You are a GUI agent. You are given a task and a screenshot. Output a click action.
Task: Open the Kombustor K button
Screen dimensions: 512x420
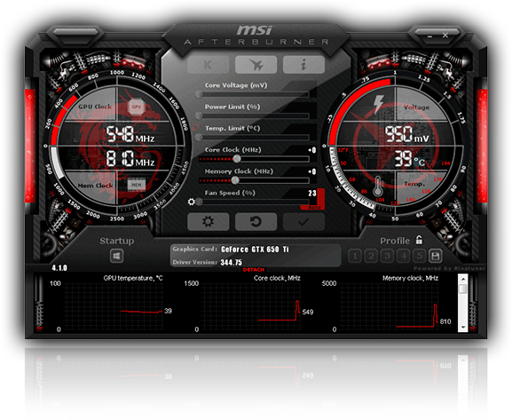[x=208, y=65]
